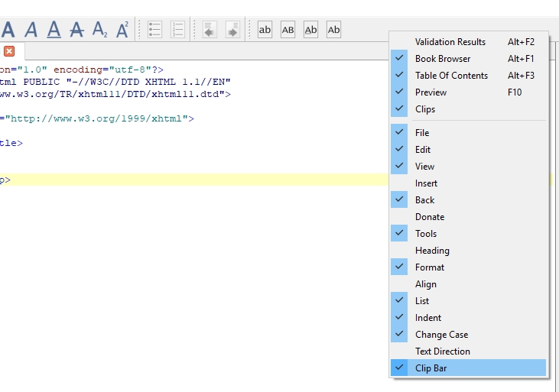Show the Text Direction toolbar
The image size is (559, 392).
coord(442,352)
